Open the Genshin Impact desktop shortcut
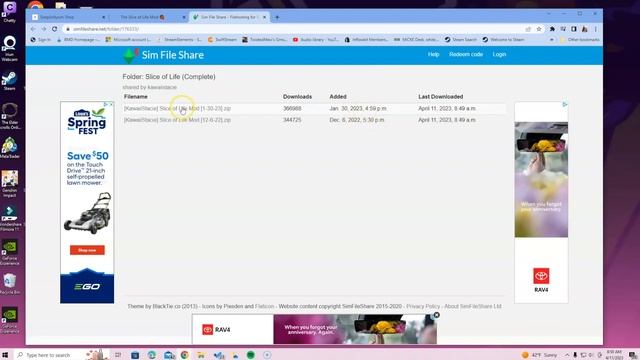This screenshot has height=360, width=640. click(x=9, y=184)
